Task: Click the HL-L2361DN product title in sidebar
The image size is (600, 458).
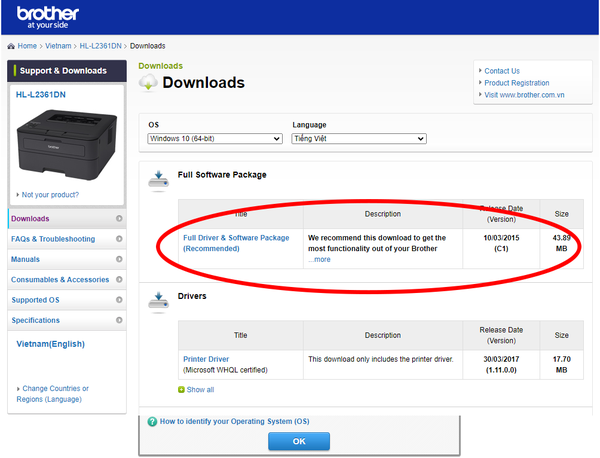Action: click(41, 95)
